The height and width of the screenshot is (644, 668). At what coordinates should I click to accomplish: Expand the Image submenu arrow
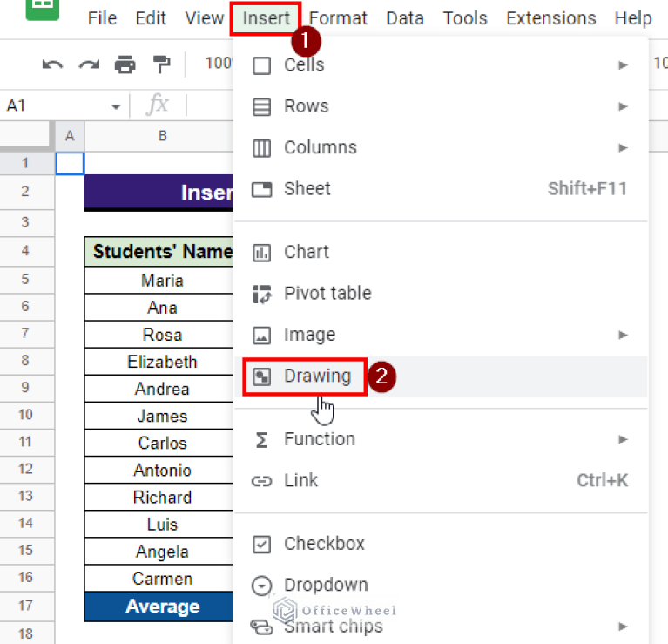623,335
